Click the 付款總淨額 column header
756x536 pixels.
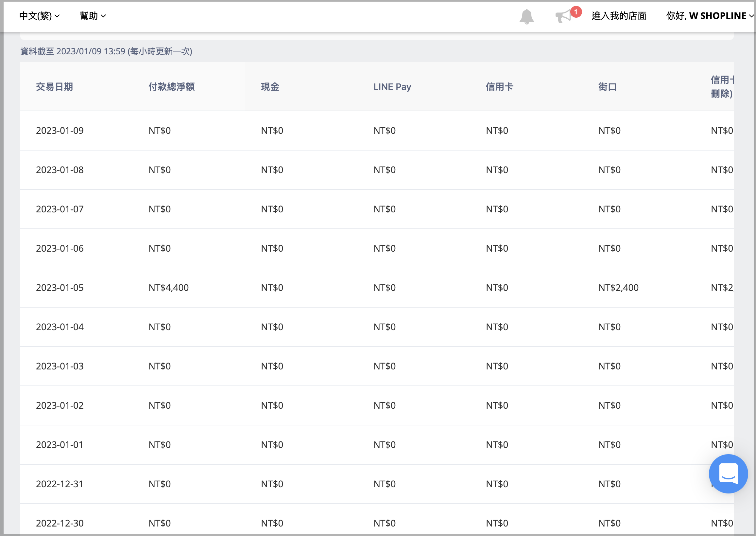click(x=172, y=87)
